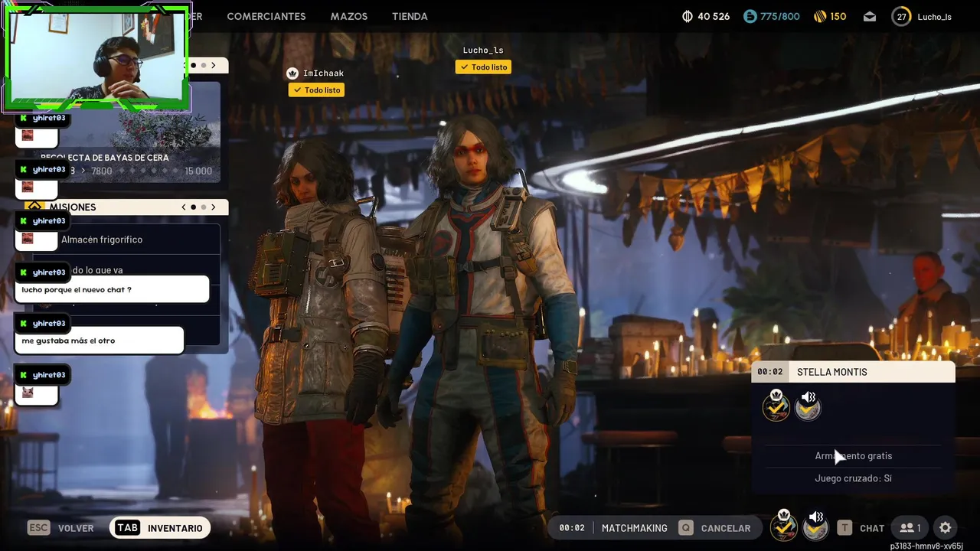Click the Volver back button
Viewport: 980px width, 551px height.
(x=76, y=528)
